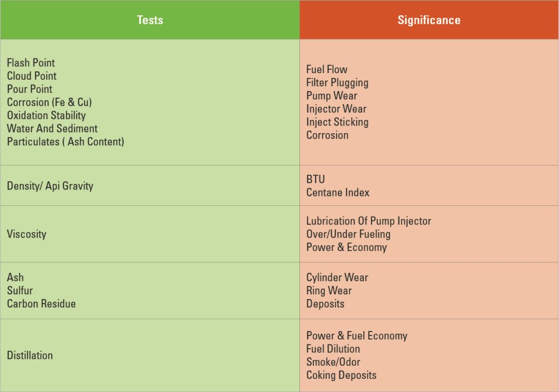Click the Smoke/Odor entry

click(334, 362)
